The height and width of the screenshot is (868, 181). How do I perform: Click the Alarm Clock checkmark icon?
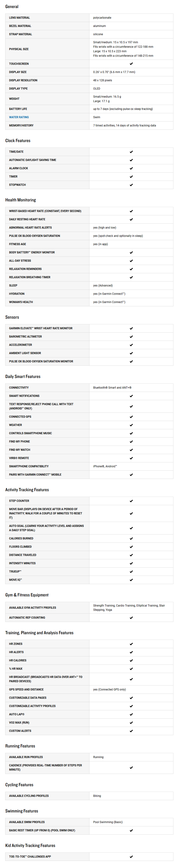[x=131, y=169]
